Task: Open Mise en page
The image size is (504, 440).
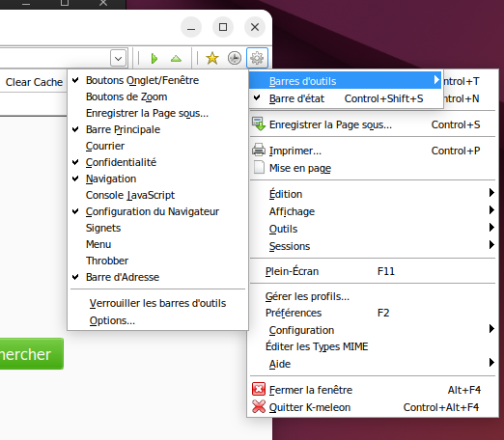Action: point(373,168)
